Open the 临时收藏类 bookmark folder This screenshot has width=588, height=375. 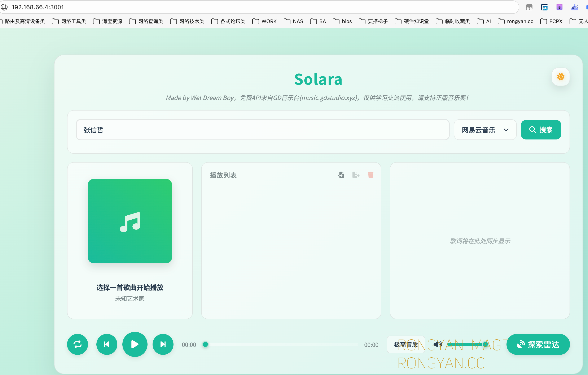453,21
